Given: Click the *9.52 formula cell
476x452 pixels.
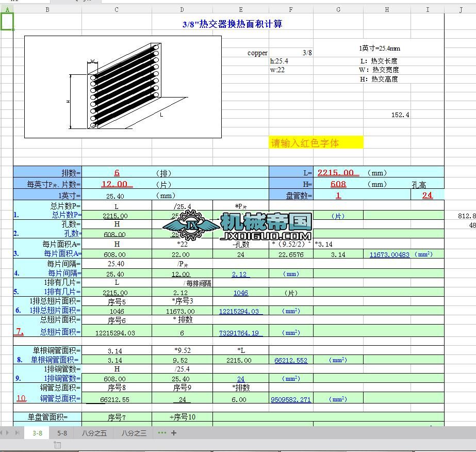Looking at the screenshot, I should point(182,350).
